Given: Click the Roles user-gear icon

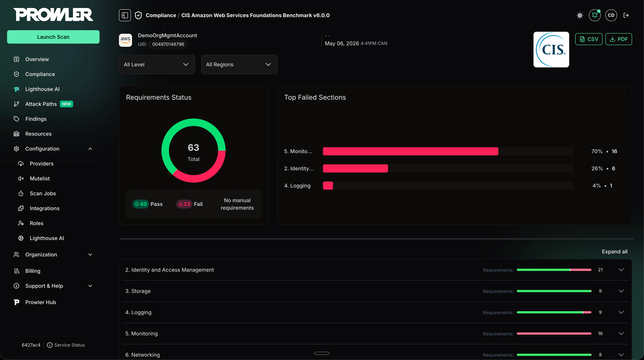Looking at the screenshot, I should coord(21,223).
